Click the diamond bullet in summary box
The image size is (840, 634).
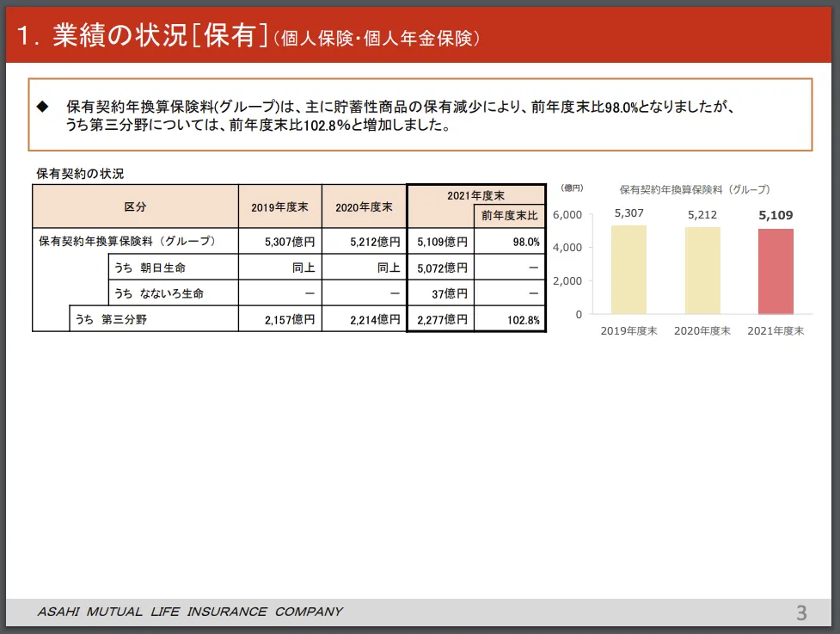point(42,108)
